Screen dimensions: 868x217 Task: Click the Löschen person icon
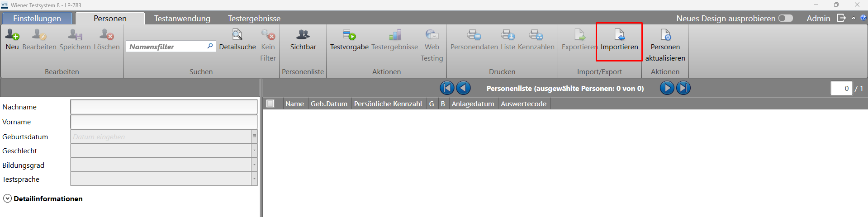click(x=107, y=34)
